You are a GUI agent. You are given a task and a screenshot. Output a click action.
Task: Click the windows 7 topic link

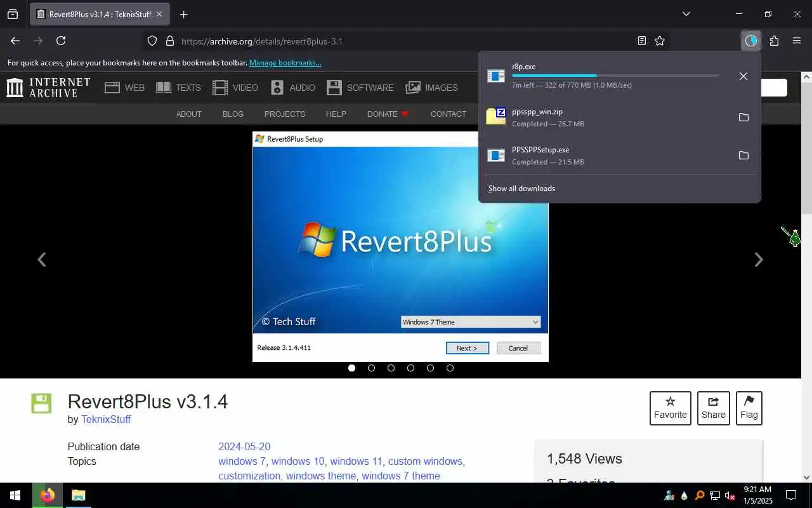pyautogui.click(x=242, y=462)
